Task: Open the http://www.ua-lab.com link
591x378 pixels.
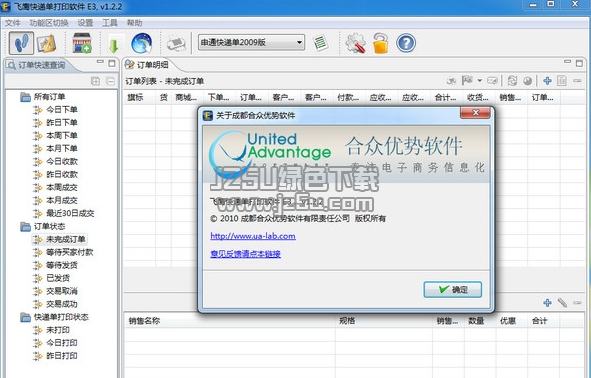Action: click(253, 236)
